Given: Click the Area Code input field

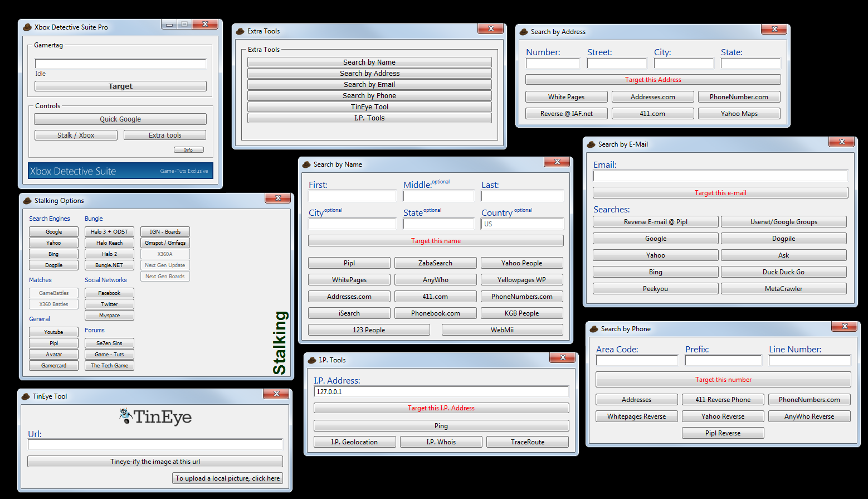Looking at the screenshot, I should pyautogui.click(x=637, y=361).
